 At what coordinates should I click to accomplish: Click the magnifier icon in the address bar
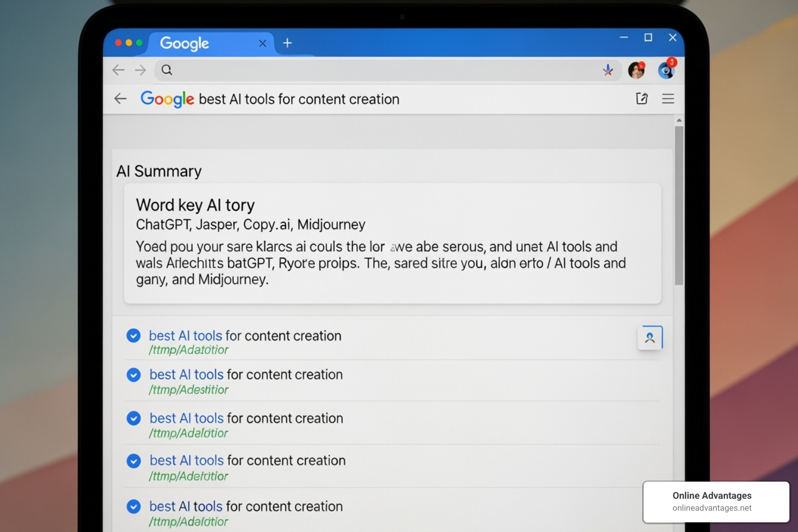167,70
